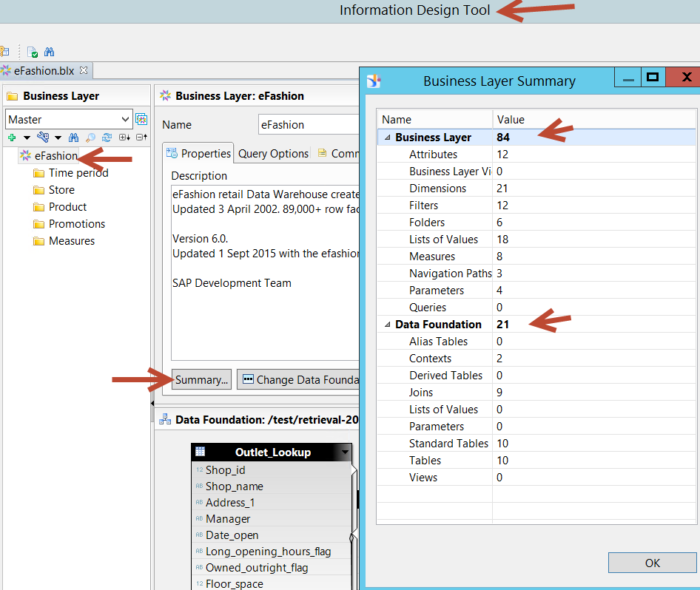This screenshot has width=700, height=590.
Task: Select the Dimensions row in summary
Action: [536, 189]
